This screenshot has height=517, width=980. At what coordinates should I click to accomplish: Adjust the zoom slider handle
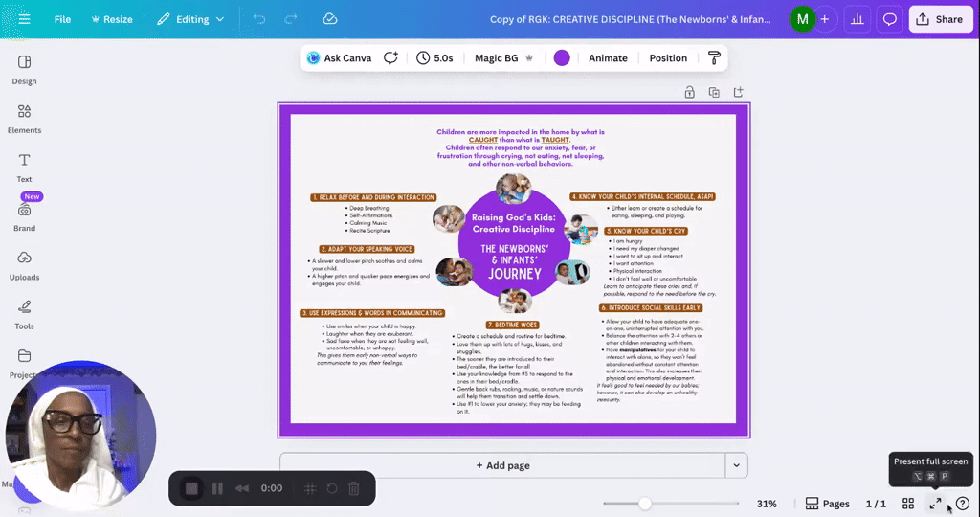[645, 504]
